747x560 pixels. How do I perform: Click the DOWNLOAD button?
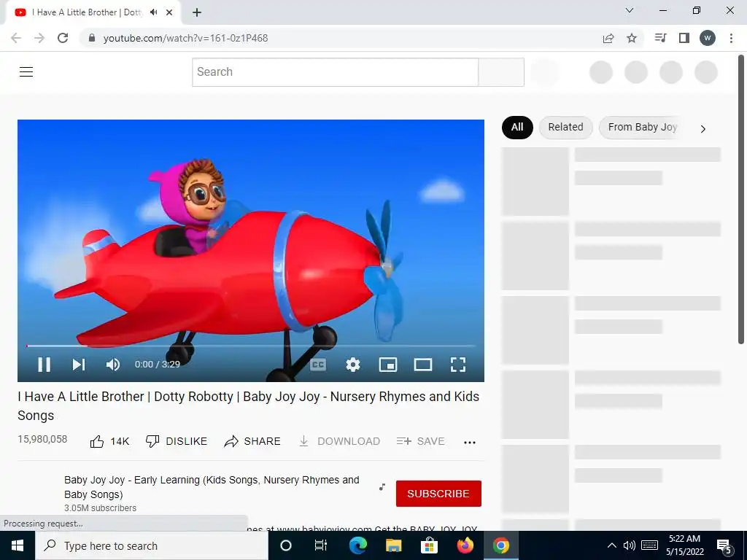click(339, 441)
